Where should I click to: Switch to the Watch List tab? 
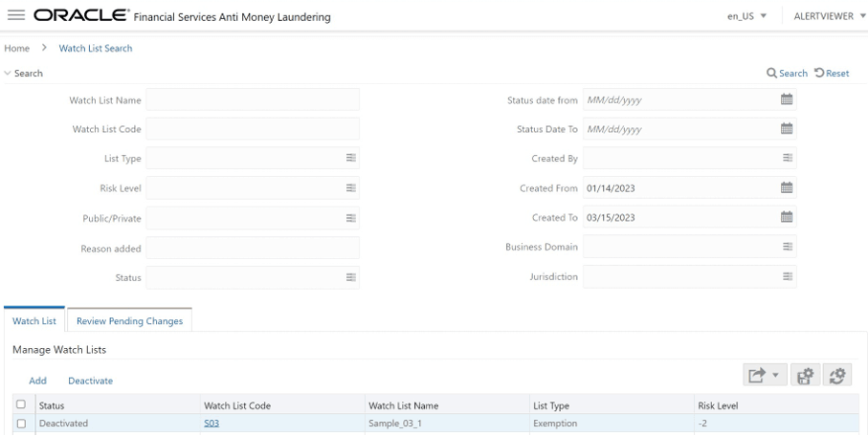[34, 320]
